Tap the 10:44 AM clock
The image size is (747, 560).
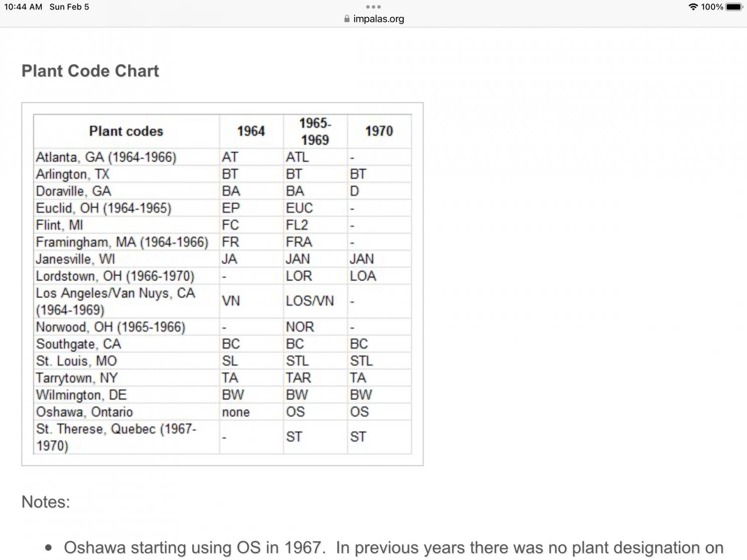tap(23, 7)
